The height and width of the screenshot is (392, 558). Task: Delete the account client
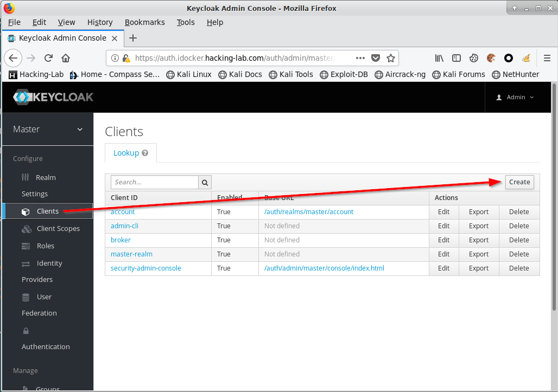pos(519,212)
